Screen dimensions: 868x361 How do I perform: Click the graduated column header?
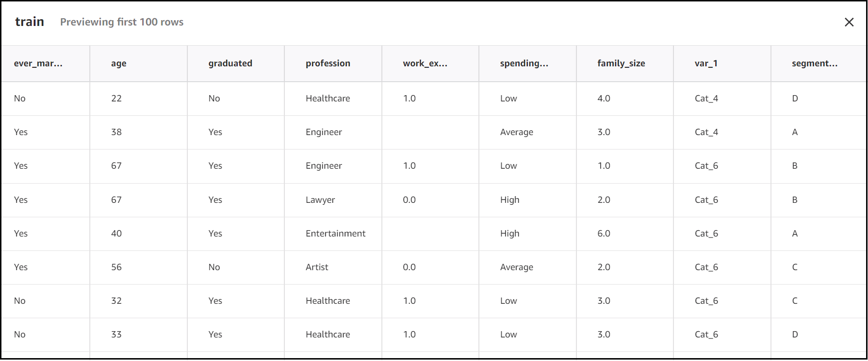(x=230, y=63)
